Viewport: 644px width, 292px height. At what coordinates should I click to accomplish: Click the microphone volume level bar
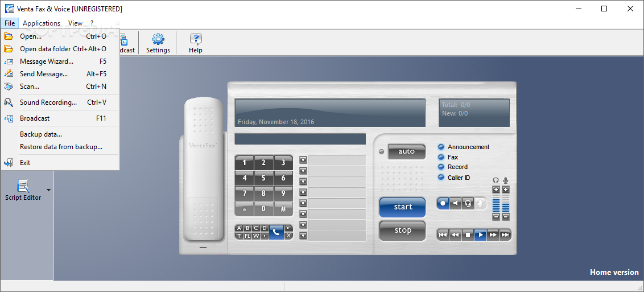click(x=506, y=203)
